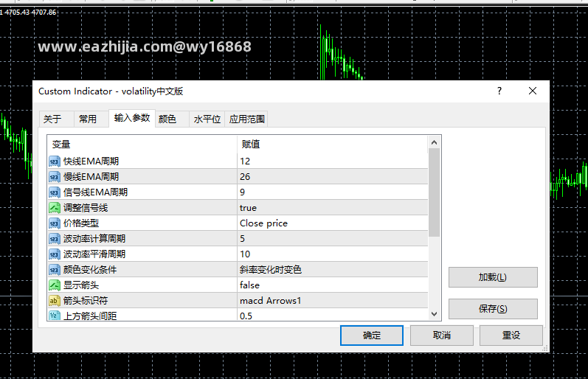Open the 颜色变化条件 value 斜率变化时变色
Viewport: 588px width, 379px height.
[x=333, y=270]
